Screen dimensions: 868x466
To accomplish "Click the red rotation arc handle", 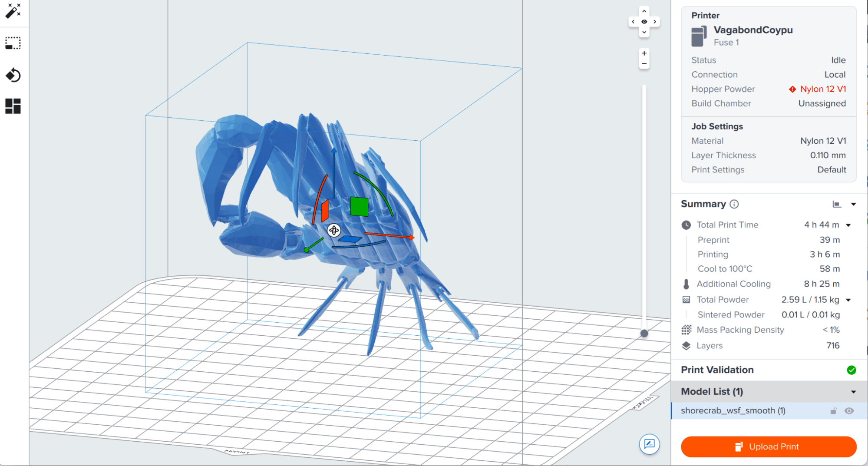I will coord(319,199).
